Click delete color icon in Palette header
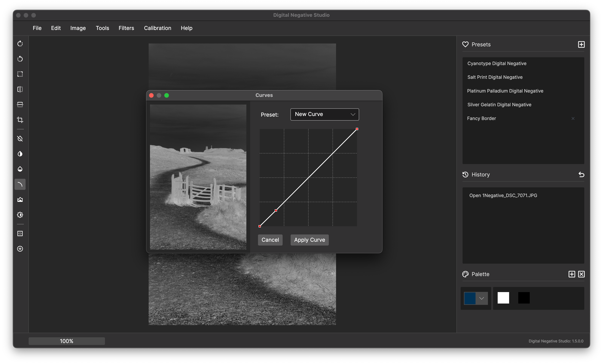 click(581, 274)
